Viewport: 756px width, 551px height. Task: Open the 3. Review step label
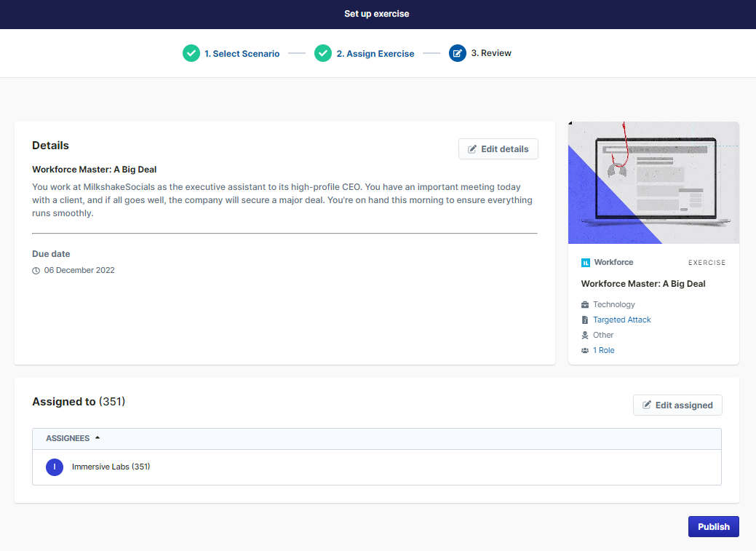tap(491, 53)
